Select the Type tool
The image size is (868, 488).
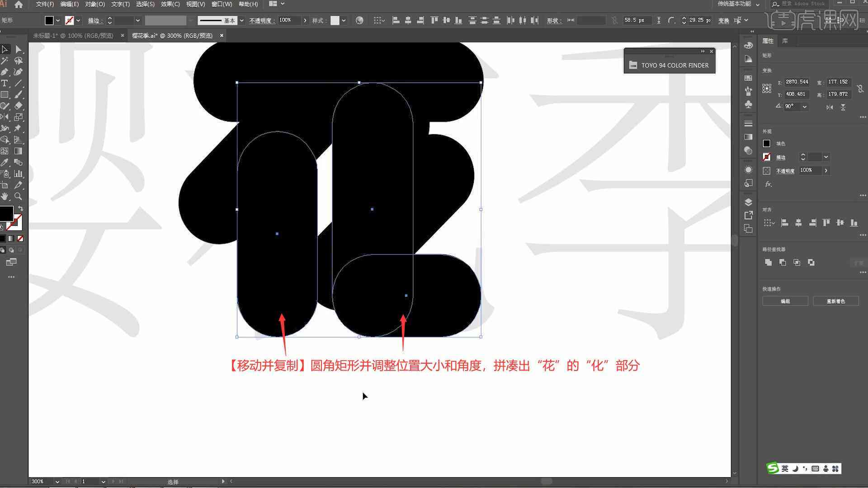click(5, 83)
